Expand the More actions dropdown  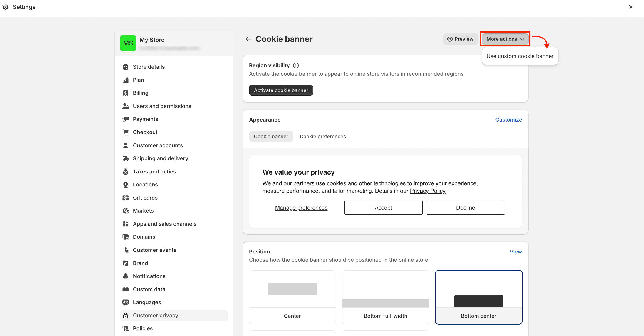coord(505,39)
